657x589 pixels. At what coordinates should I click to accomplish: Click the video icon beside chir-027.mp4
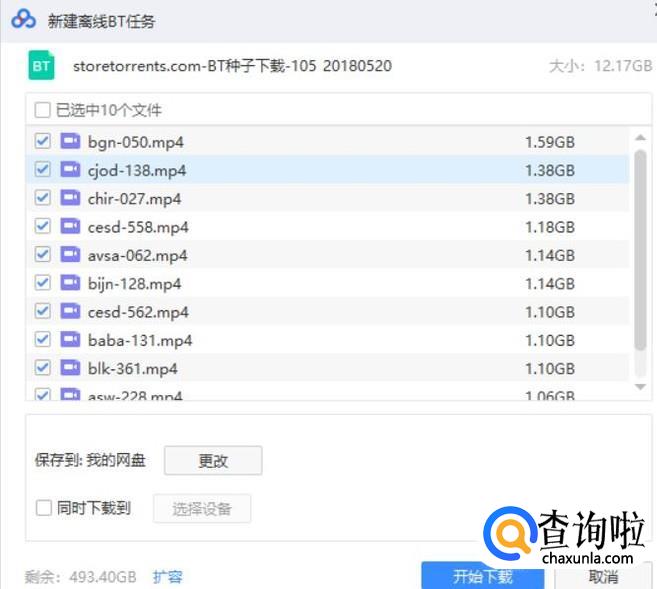coord(70,198)
